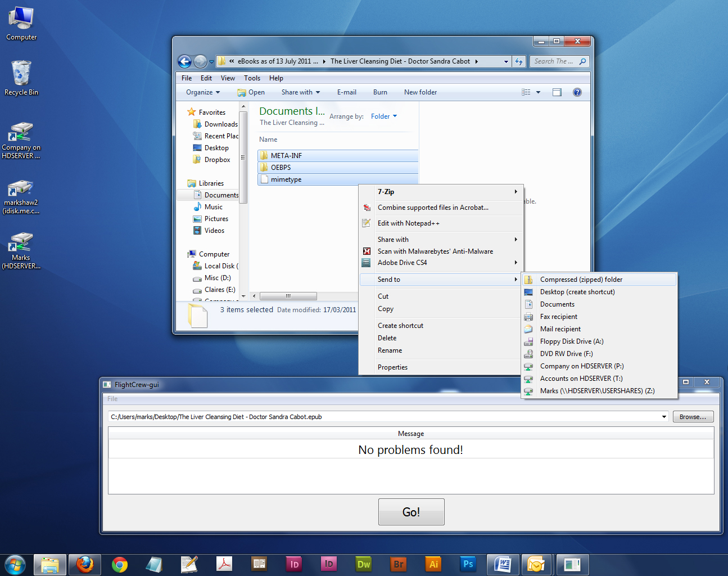The width and height of the screenshot is (728, 576).
Task: Open Adobe Illustrator taskbar icon
Action: click(433, 564)
